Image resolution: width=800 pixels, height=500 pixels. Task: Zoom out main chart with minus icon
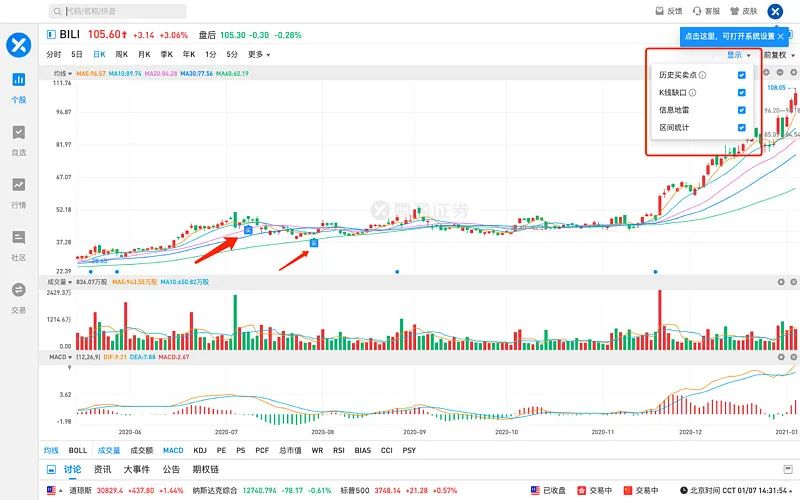coord(780,72)
